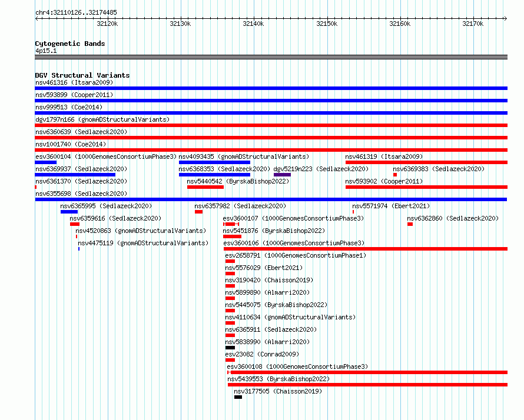Select nsv6355698 (Sedlazeck2020) label
Screen dimensions: 524x420
click(x=81, y=194)
